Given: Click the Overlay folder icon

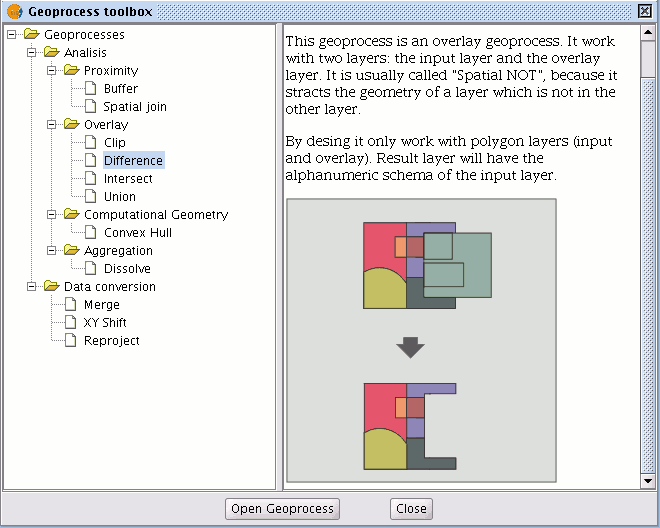Looking at the screenshot, I should (x=72, y=124).
